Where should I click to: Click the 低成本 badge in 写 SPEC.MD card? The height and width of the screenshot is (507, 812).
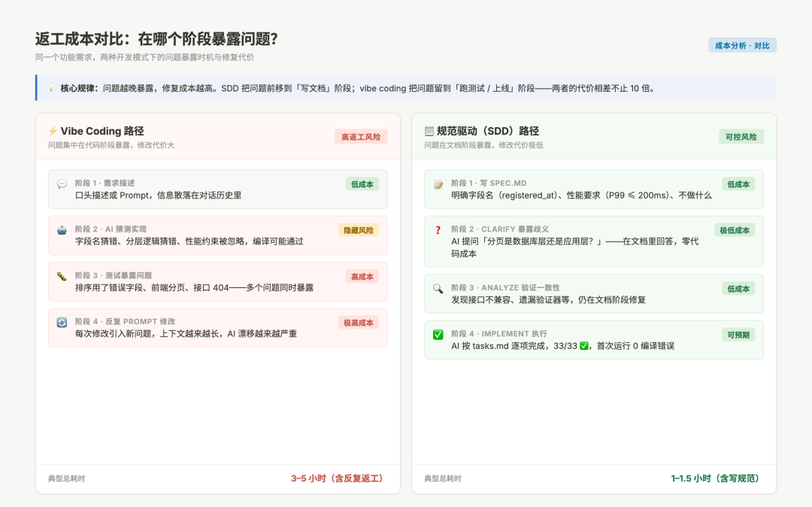pos(738,184)
